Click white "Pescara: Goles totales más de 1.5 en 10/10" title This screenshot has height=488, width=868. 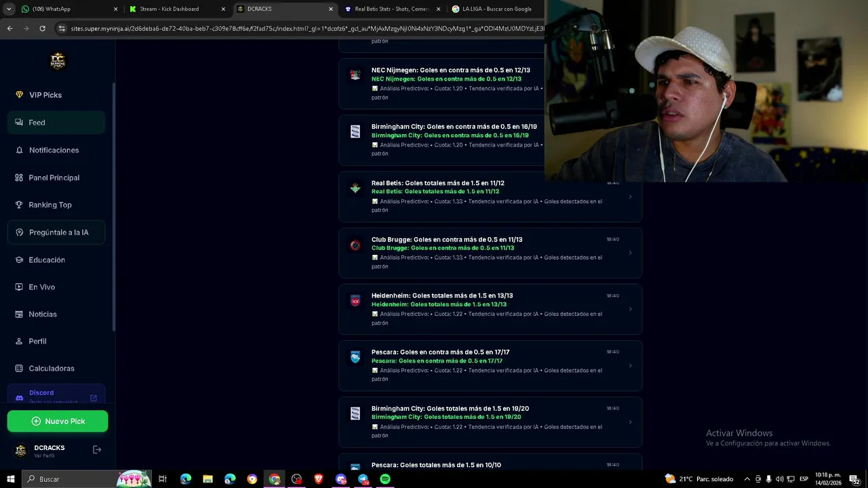pos(436,465)
